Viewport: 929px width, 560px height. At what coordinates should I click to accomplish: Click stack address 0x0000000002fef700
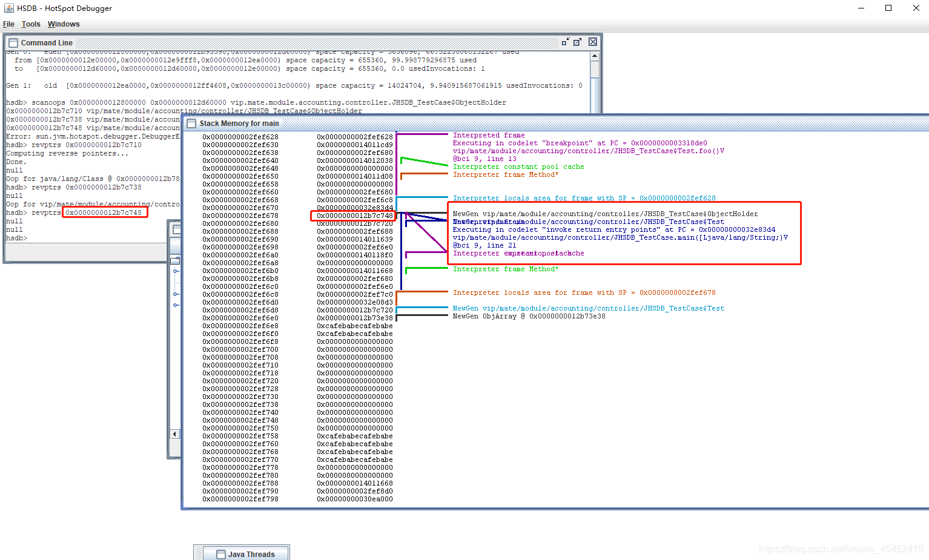click(x=240, y=349)
